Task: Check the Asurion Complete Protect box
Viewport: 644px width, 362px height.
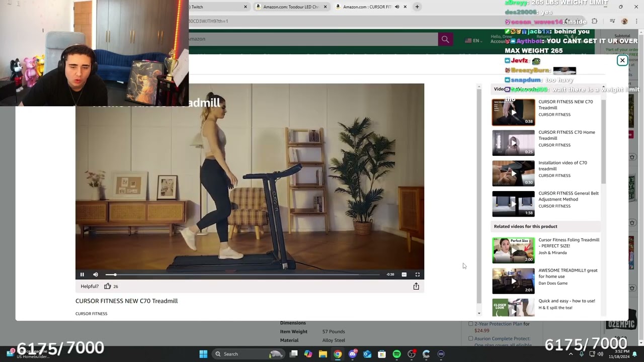Action: pos(470,339)
